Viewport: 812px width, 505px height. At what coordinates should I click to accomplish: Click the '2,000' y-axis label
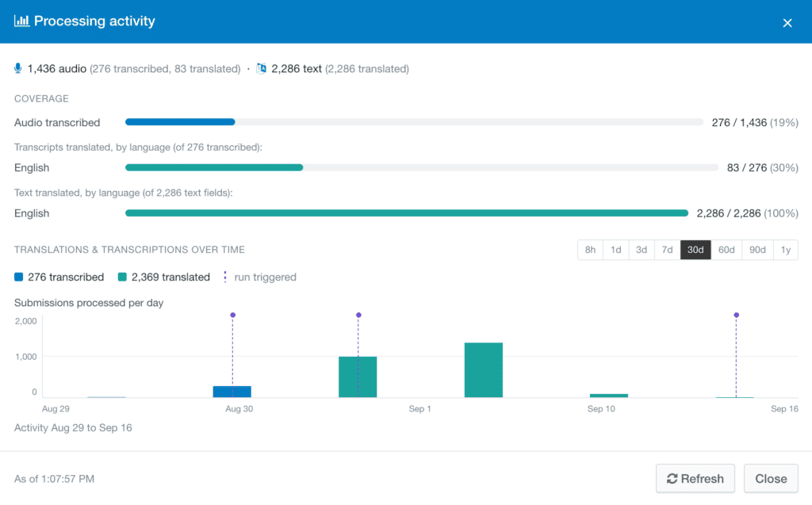pos(26,321)
